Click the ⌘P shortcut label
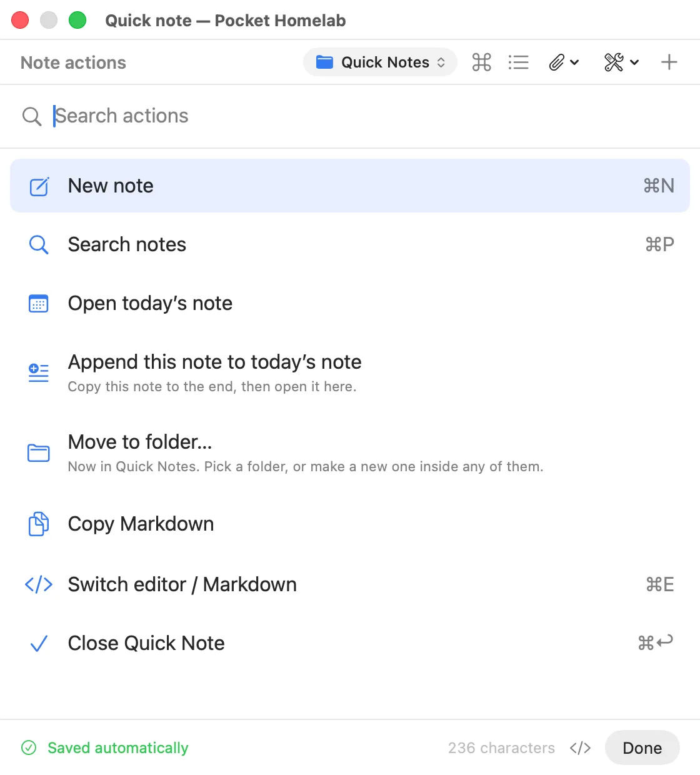The width and height of the screenshot is (700, 775). pos(659,244)
